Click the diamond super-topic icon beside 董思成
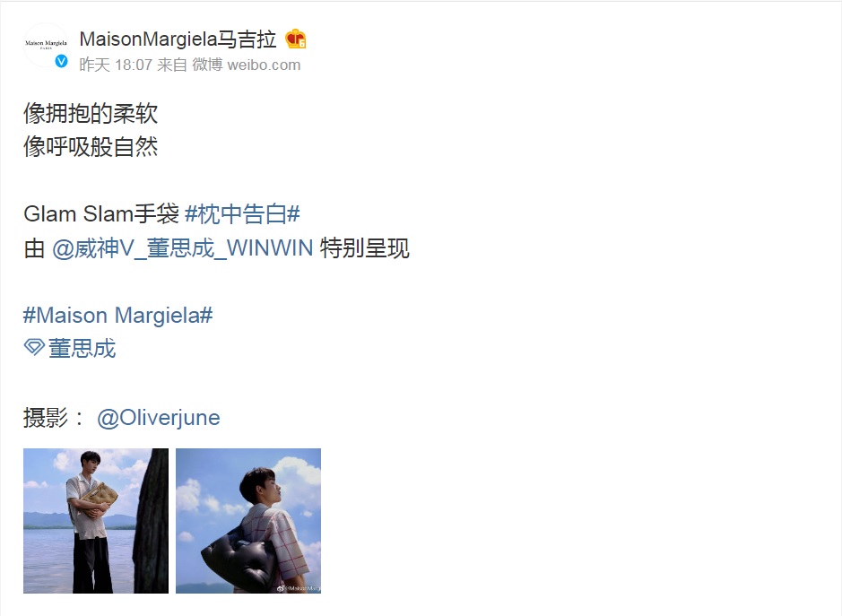 [x=34, y=347]
